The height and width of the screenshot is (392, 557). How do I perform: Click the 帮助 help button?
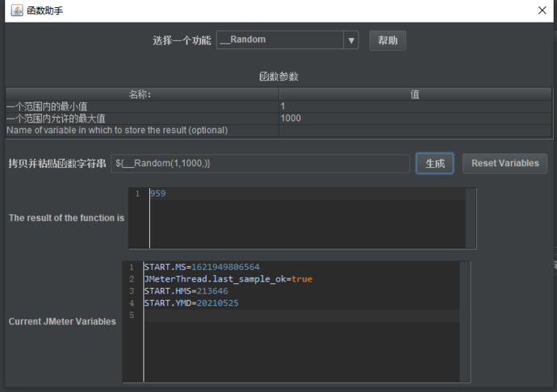click(387, 40)
